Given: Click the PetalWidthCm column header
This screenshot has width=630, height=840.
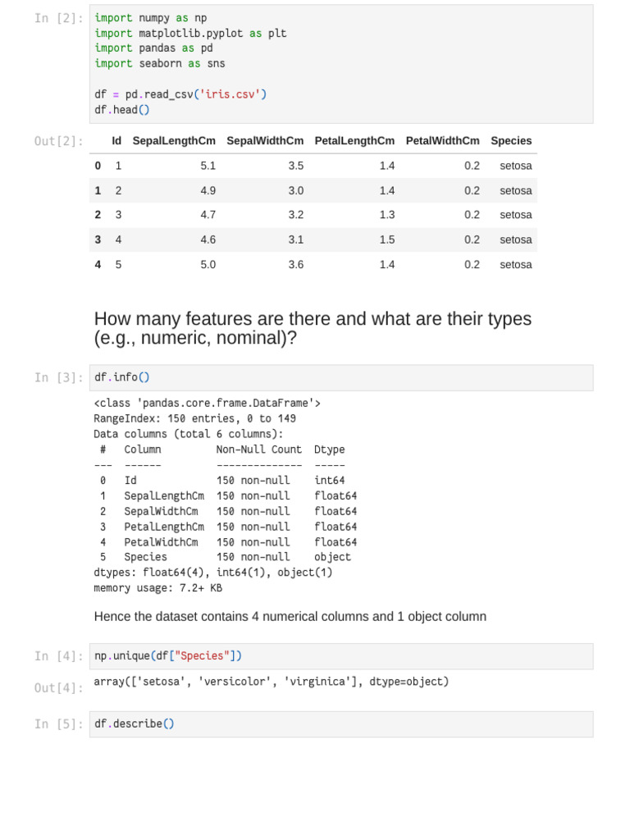Looking at the screenshot, I should pyautogui.click(x=442, y=141).
